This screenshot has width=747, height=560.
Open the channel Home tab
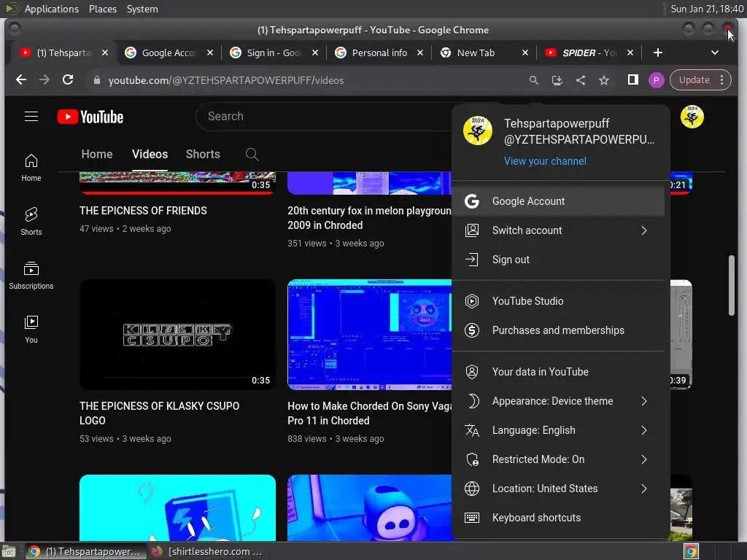click(97, 155)
